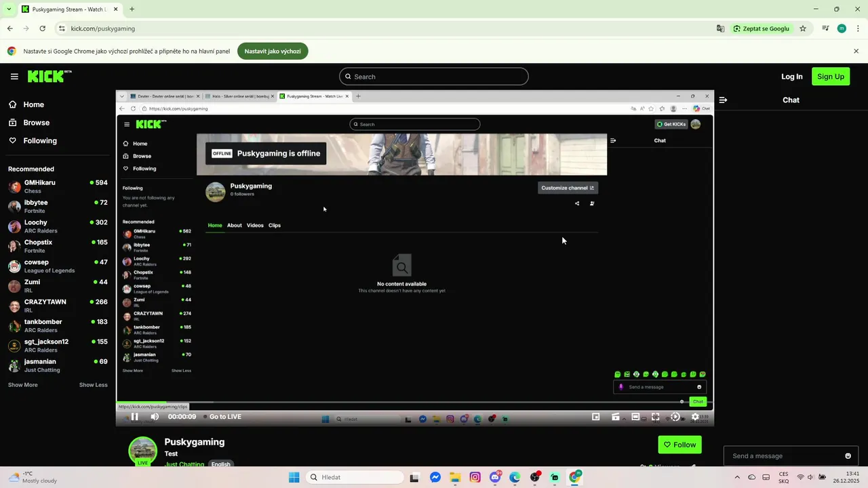
Task: View site information icon in address bar
Action: tap(62, 28)
